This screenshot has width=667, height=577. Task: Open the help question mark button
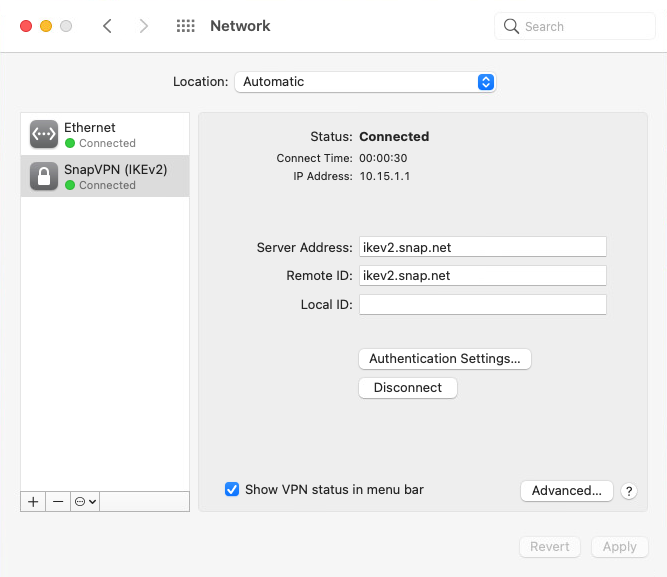629,491
